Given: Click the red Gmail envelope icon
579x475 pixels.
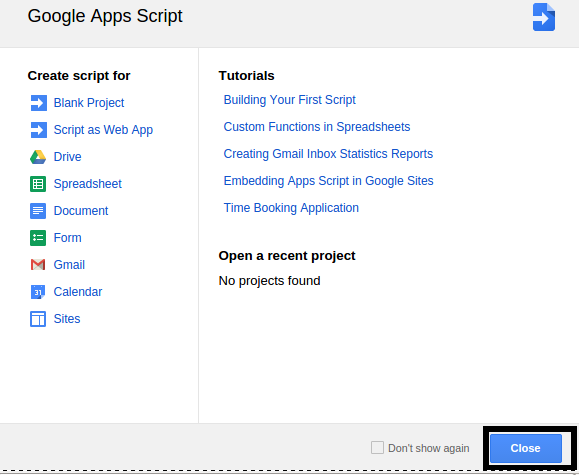Looking at the screenshot, I should click(x=38, y=265).
